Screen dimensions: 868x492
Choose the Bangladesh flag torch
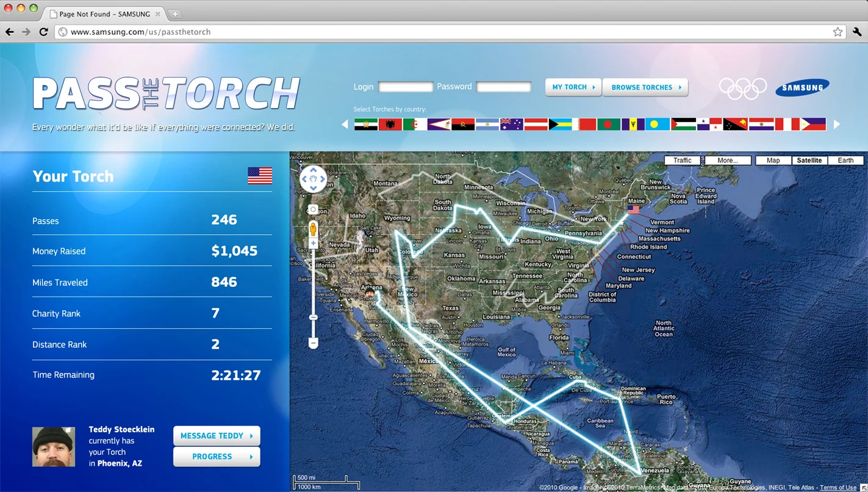pos(609,125)
